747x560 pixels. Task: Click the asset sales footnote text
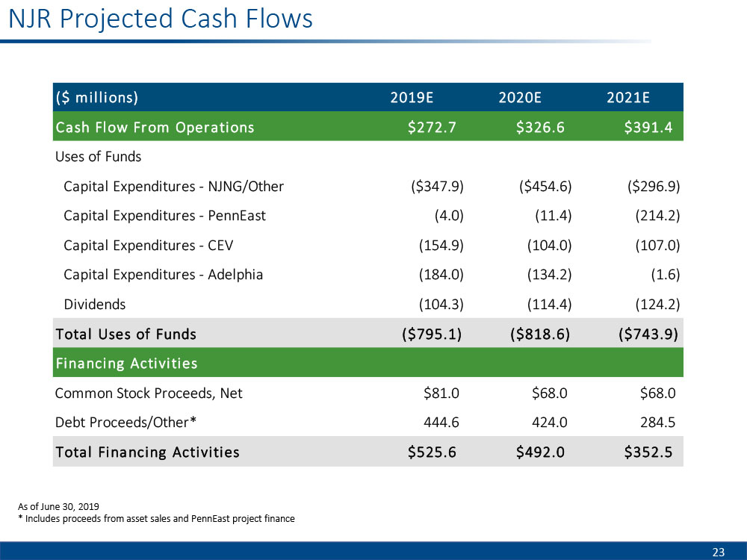click(x=156, y=519)
